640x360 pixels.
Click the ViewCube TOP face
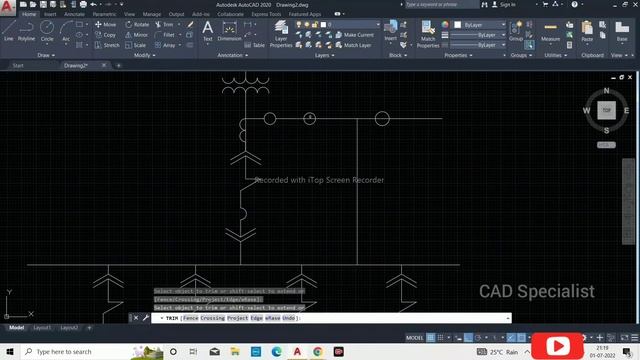(607, 110)
